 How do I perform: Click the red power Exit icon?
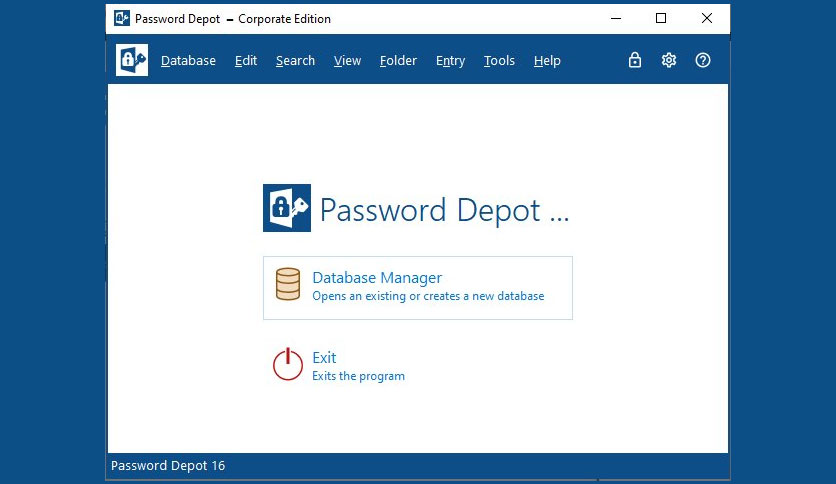click(288, 364)
